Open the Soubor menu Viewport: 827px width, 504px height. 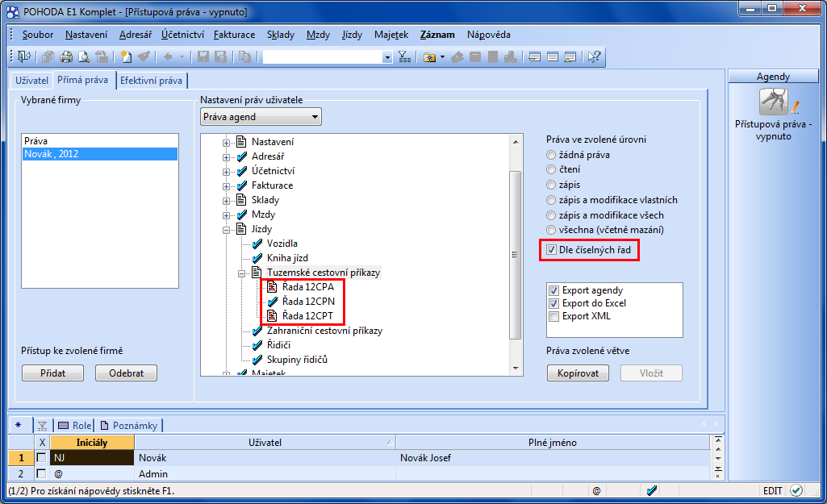click(x=37, y=35)
